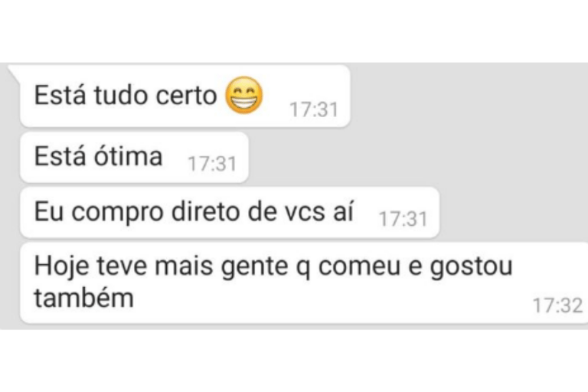Select the 'Está ótima' message bubble

click(x=134, y=157)
